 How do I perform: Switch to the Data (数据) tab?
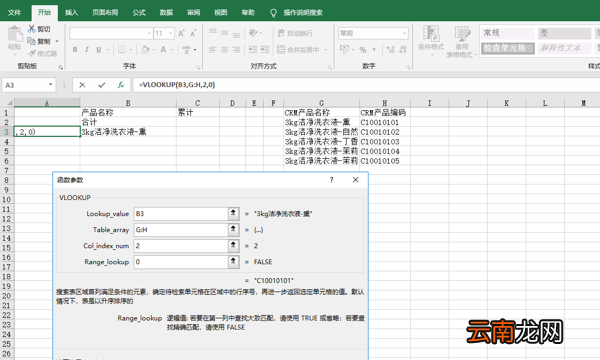click(166, 12)
